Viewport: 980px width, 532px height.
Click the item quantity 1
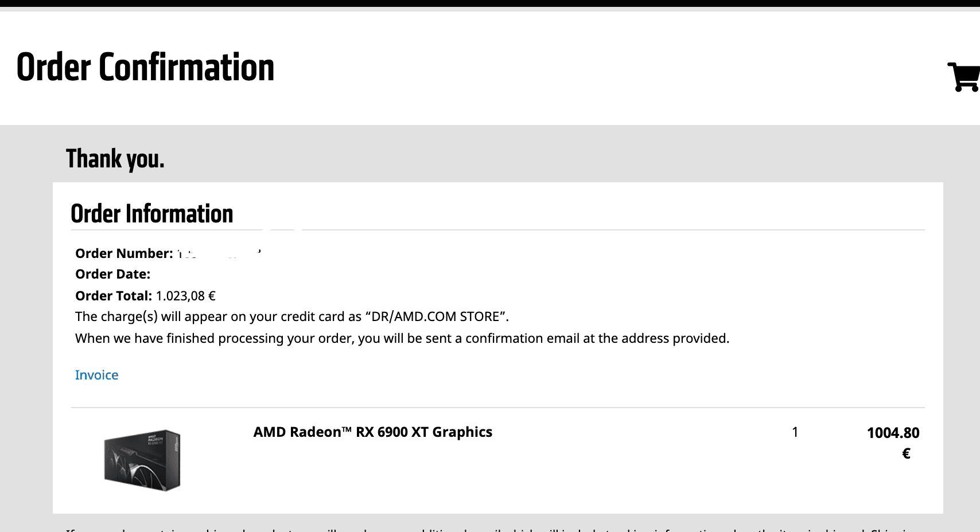(795, 432)
